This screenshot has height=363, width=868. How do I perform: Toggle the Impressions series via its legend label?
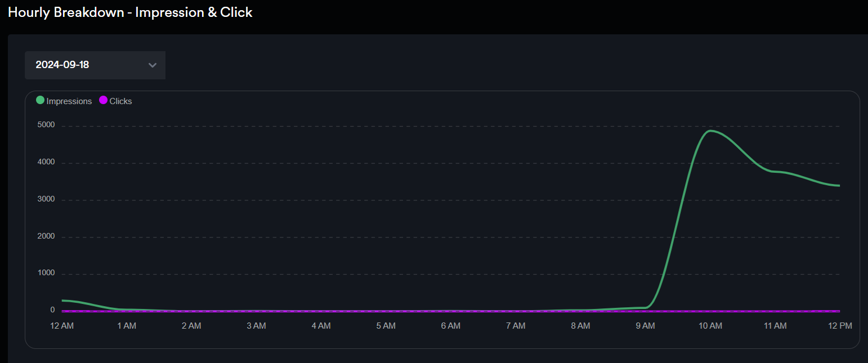69,101
